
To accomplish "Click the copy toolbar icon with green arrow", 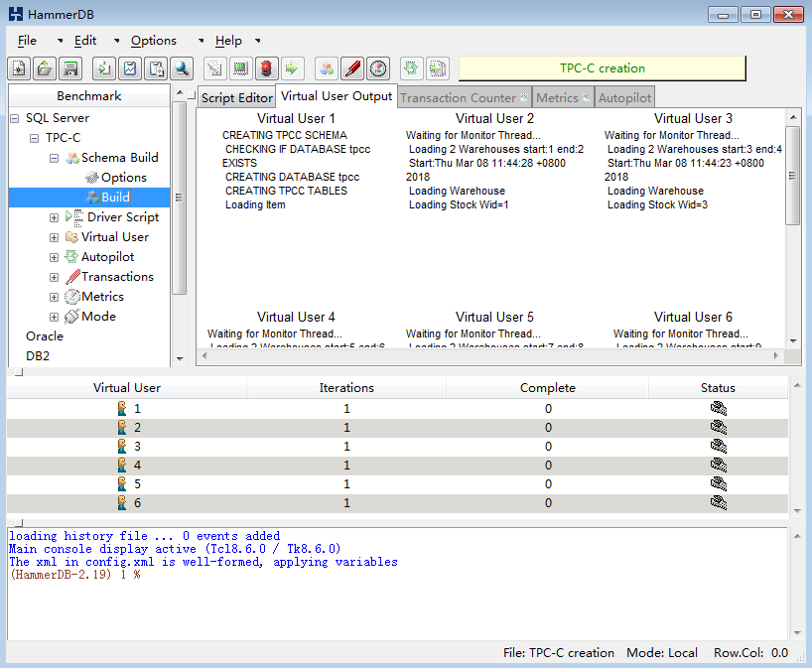I will (x=104, y=68).
